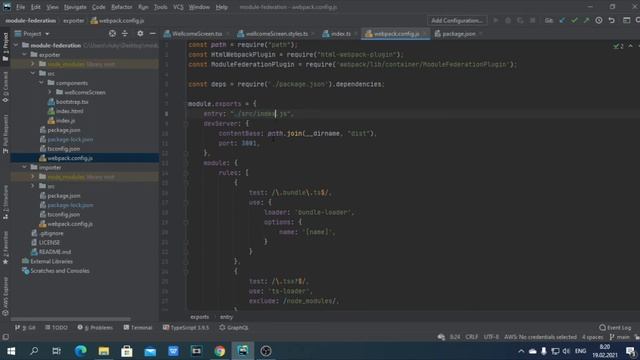Open File Explorer from taskbar
The image size is (640, 360).
tap(104, 351)
